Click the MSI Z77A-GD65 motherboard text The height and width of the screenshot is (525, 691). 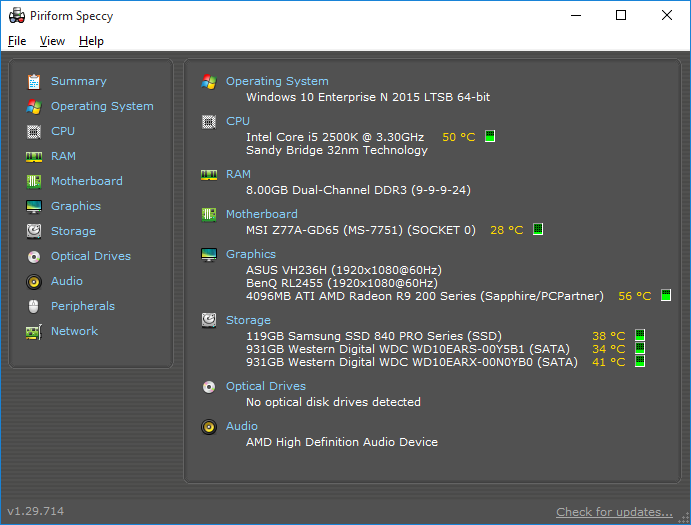[361, 230]
